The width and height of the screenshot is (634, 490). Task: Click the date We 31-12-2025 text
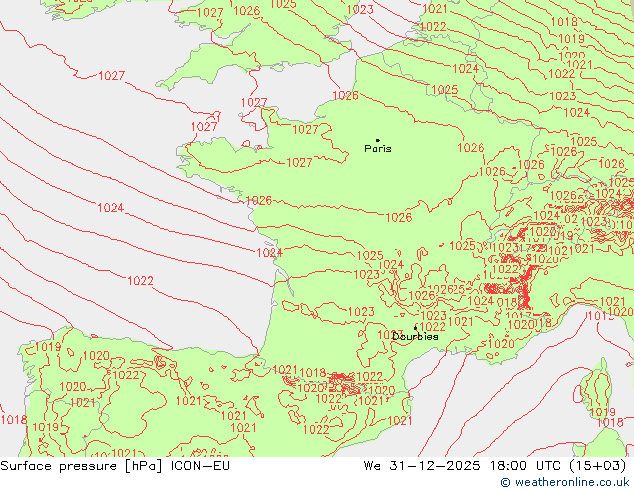(422, 466)
